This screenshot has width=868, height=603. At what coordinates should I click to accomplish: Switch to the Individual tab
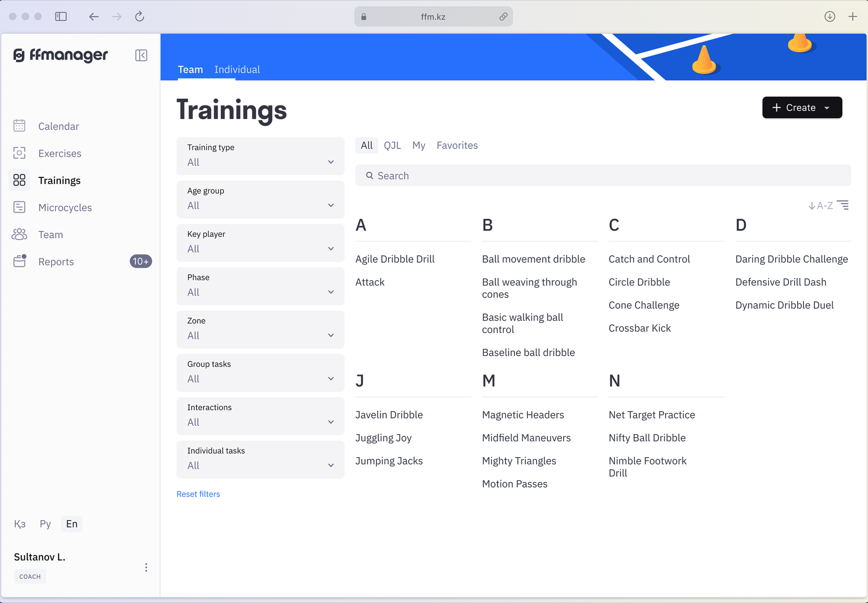[x=237, y=69]
